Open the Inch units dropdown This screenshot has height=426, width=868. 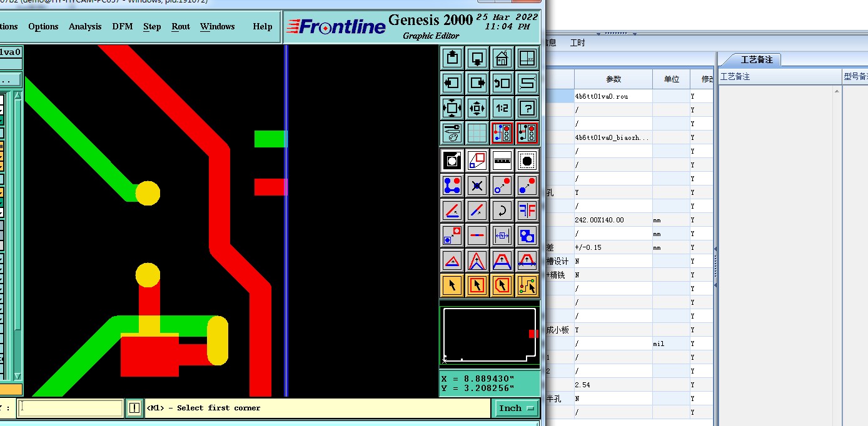coord(518,408)
